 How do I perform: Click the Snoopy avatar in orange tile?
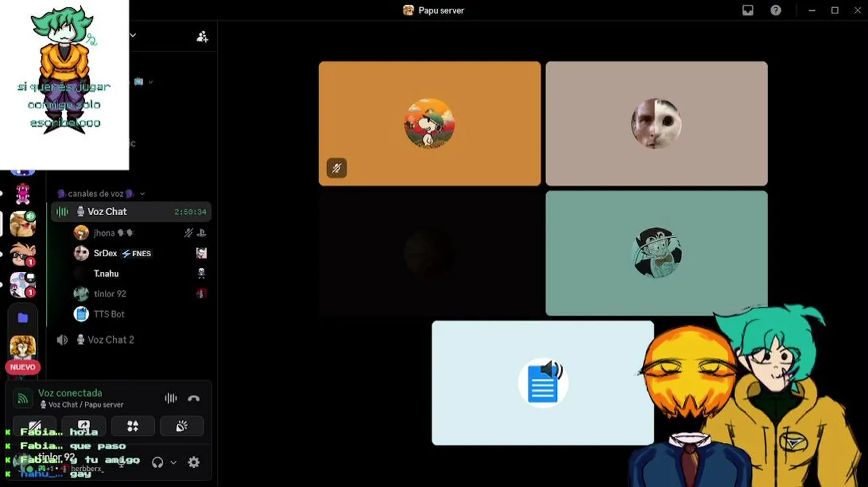(430, 124)
